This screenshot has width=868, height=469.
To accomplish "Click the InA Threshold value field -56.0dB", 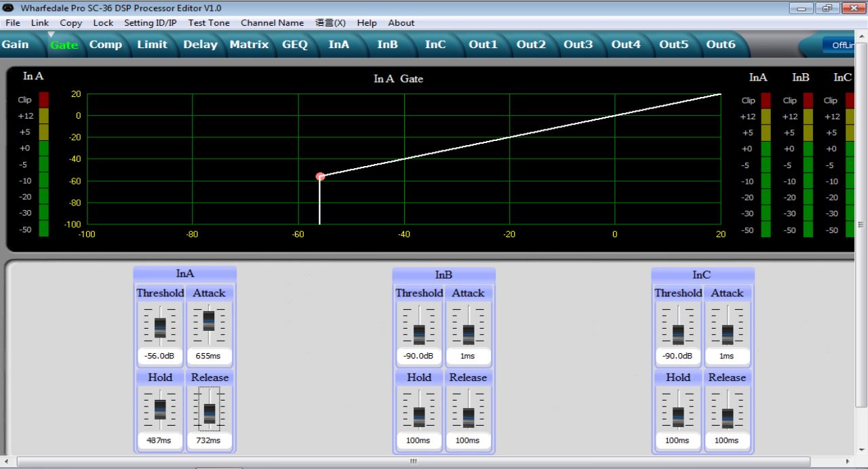I will 160,356.
